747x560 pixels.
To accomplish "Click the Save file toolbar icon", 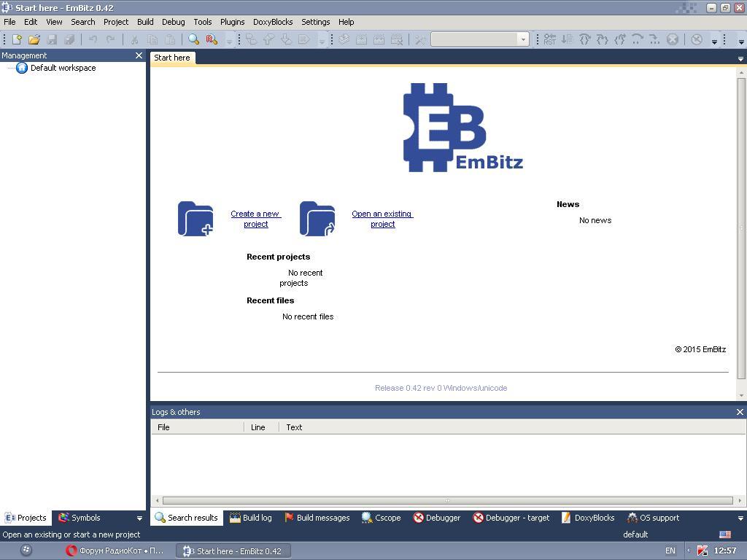I will [x=52, y=39].
